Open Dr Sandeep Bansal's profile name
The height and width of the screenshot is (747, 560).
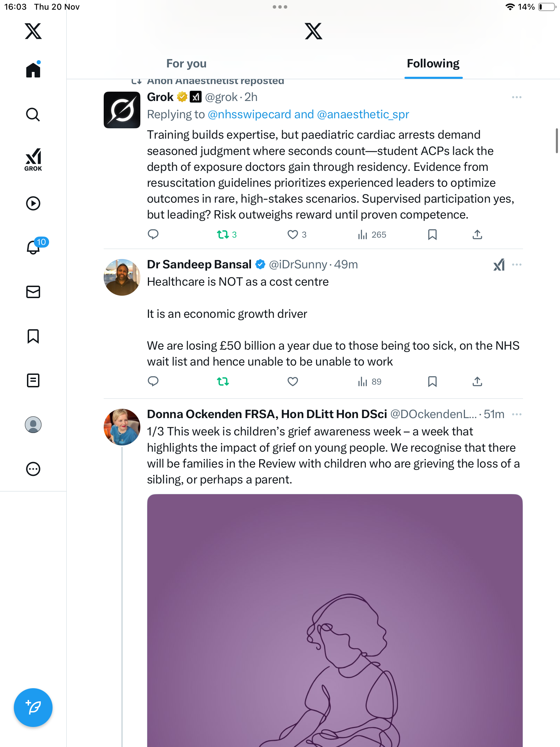pos(199,265)
